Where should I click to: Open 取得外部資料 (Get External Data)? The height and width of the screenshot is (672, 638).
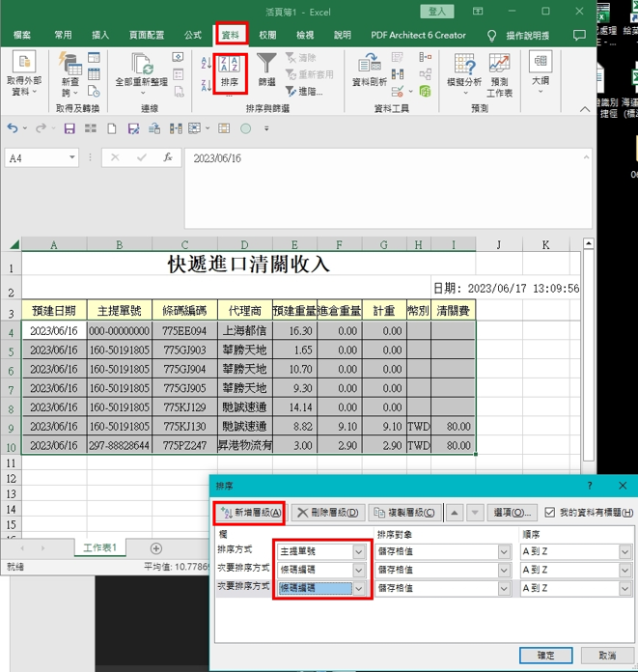[x=23, y=74]
